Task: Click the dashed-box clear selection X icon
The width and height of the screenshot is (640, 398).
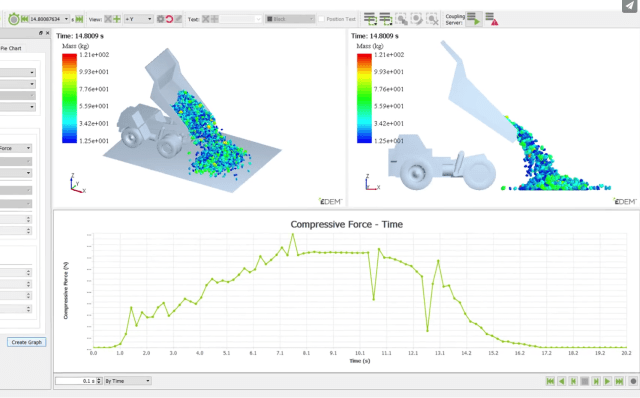Action: (x=432, y=19)
